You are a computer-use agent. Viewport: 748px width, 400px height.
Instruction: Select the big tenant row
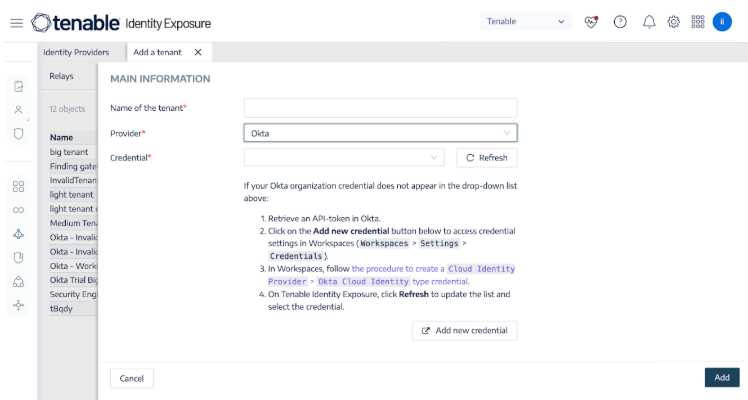(73, 152)
